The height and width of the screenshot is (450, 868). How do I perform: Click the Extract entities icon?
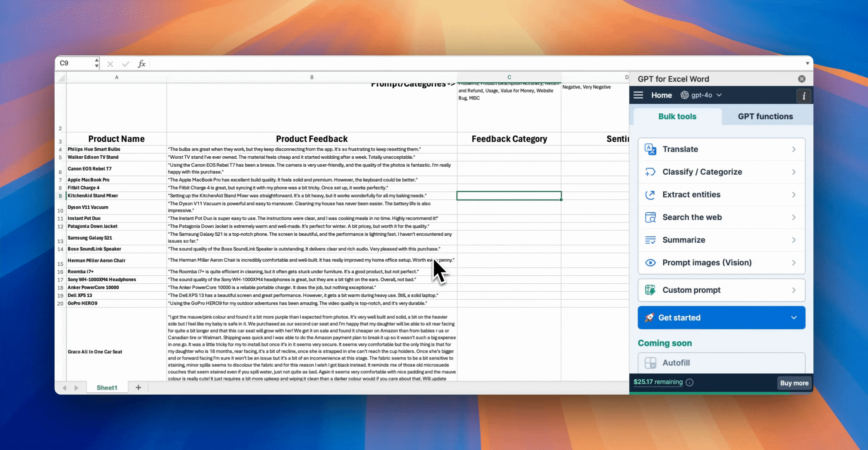650,195
